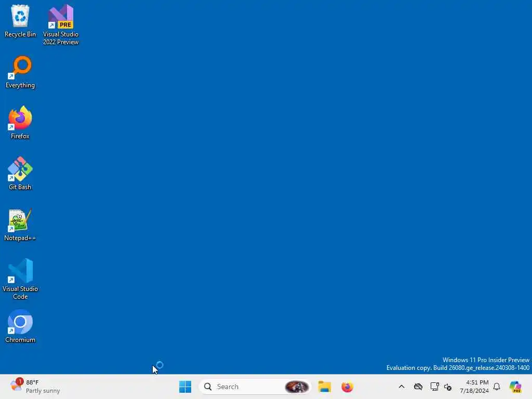Select the Git Bash desktop shortcut
The image size is (532, 399).
point(20,174)
